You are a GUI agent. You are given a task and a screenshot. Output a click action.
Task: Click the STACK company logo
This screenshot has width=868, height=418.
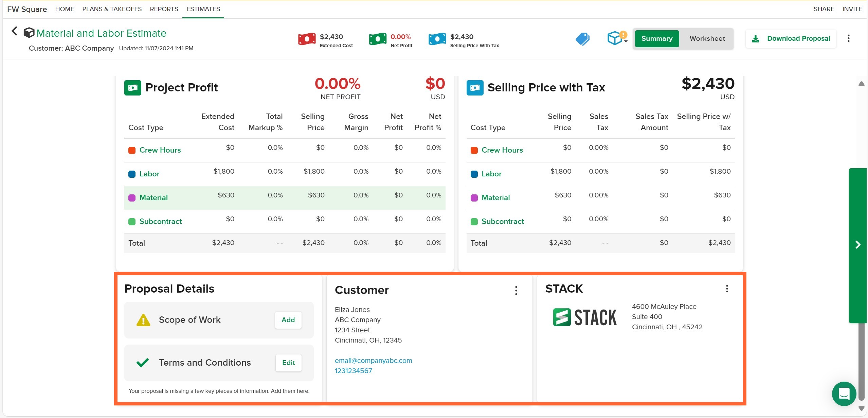(585, 317)
